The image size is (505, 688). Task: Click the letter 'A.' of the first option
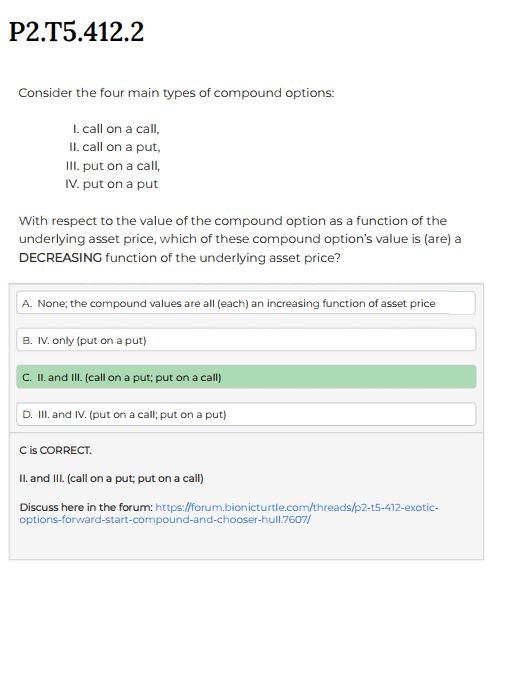pyautogui.click(x=27, y=304)
